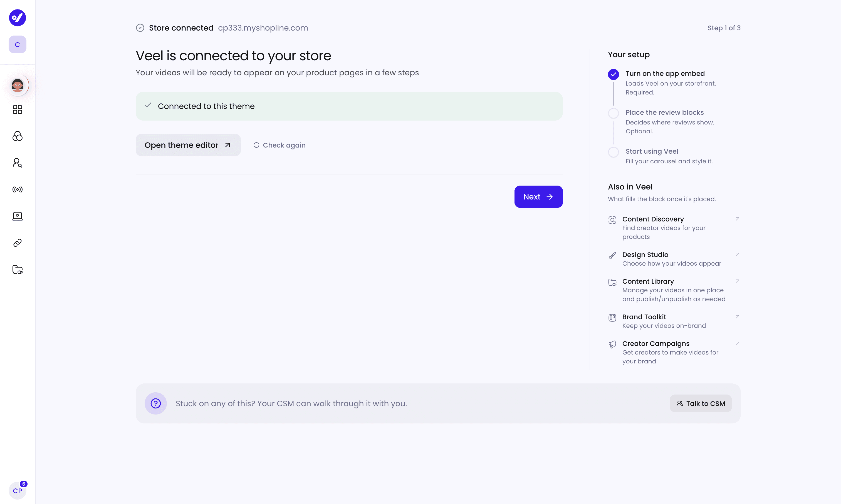Click the Content Library external arrow icon
Screen dimensions: 841x504
pyautogui.click(x=737, y=281)
